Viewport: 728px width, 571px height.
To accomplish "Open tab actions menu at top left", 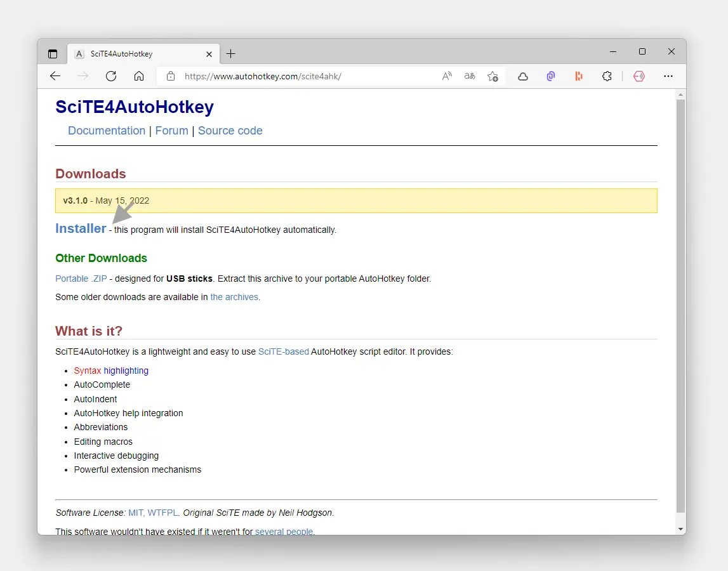I will pos(53,54).
